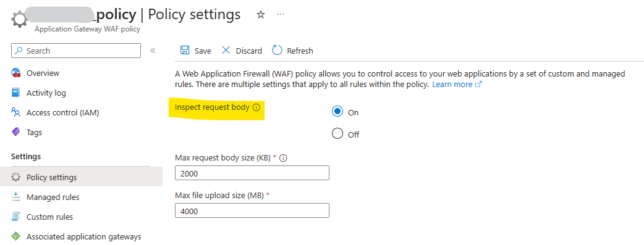644x245 pixels.
Task: Collapse the sidebar with the double chevron
Action: 153,51
